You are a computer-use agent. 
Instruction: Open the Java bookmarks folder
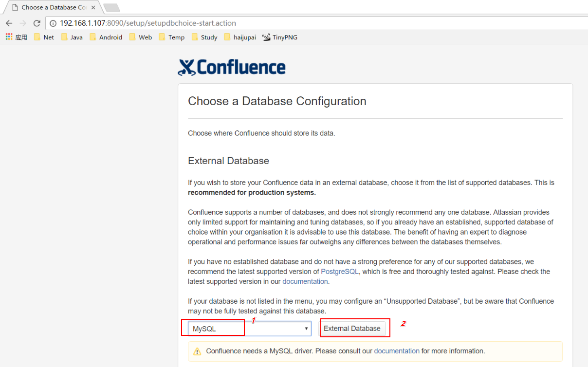pyautogui.click(x=72, y=37)
